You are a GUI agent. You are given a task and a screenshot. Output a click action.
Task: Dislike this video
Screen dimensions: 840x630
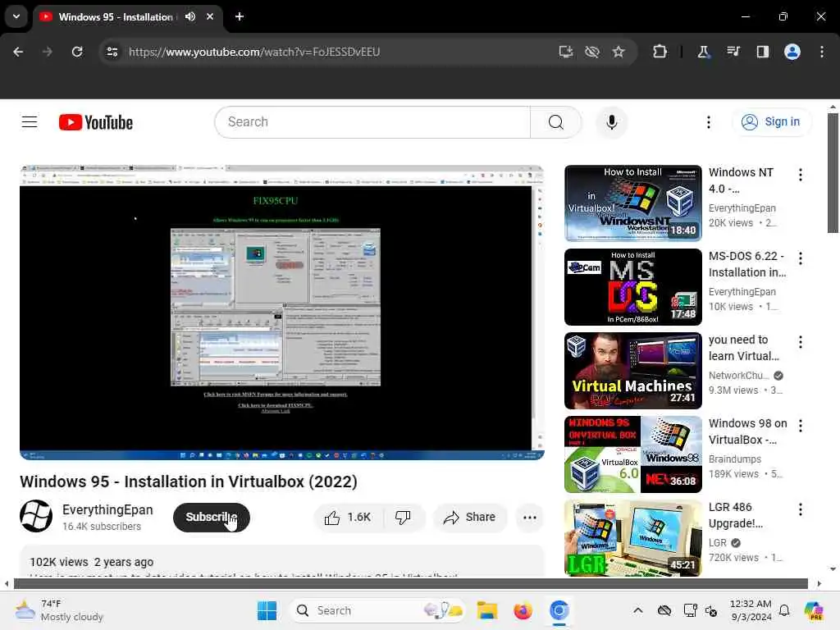click(x=403, y=517)
